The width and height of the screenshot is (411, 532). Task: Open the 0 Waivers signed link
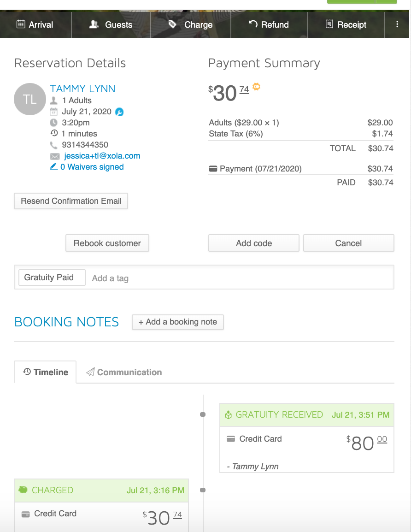(x=92, y=167)
